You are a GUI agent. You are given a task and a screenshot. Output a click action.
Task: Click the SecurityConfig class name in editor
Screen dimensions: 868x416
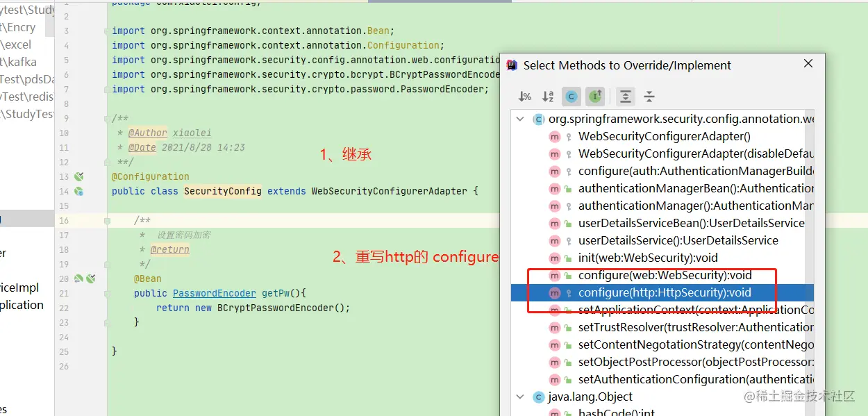click(x=223, y=191)
